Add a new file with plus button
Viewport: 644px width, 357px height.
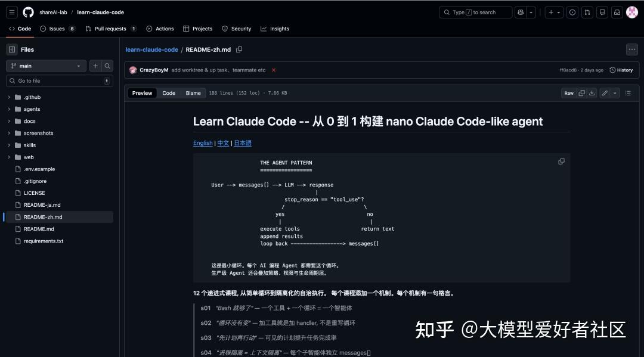pyautogui.click(x=95, y=66)
